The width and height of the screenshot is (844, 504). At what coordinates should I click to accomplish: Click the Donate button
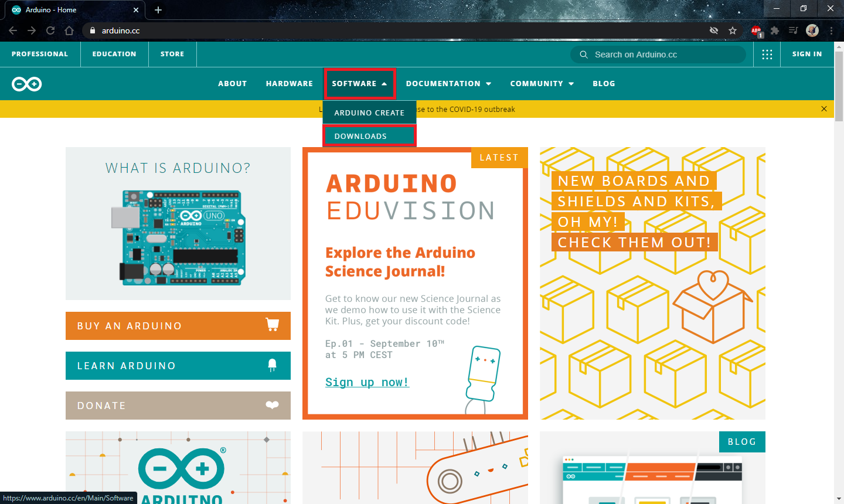pyautogui.click(x=178, y=406)
